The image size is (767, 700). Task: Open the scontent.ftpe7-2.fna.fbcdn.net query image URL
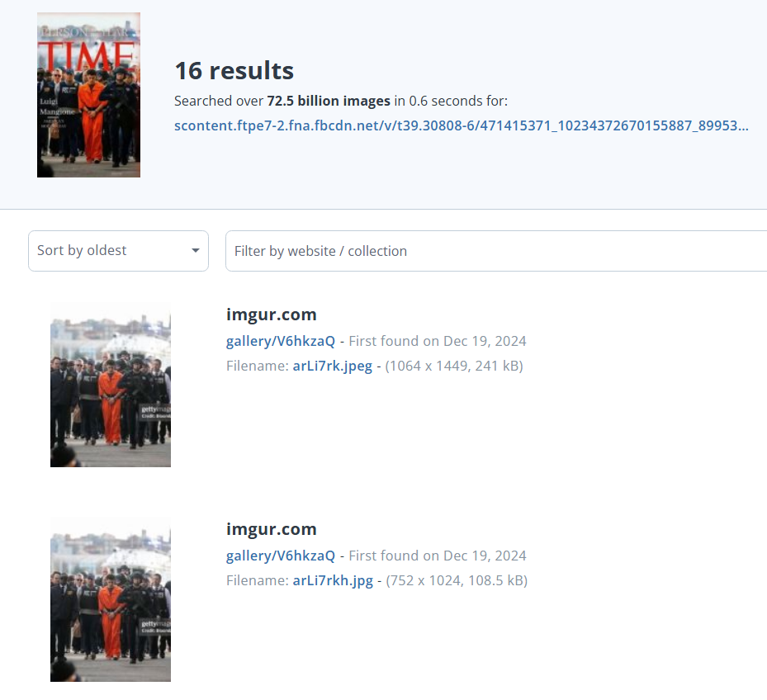click(461, 126)
